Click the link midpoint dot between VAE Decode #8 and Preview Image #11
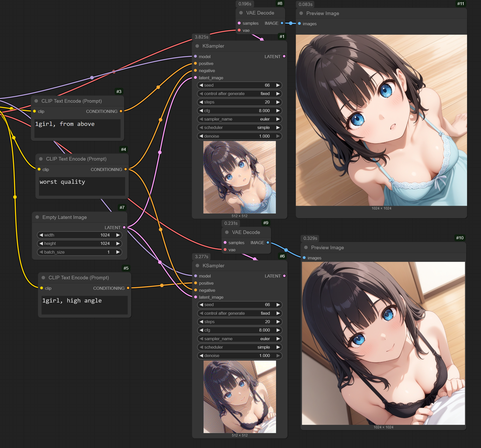This screenshot has width=481, height=448. (x=291, y=23)
